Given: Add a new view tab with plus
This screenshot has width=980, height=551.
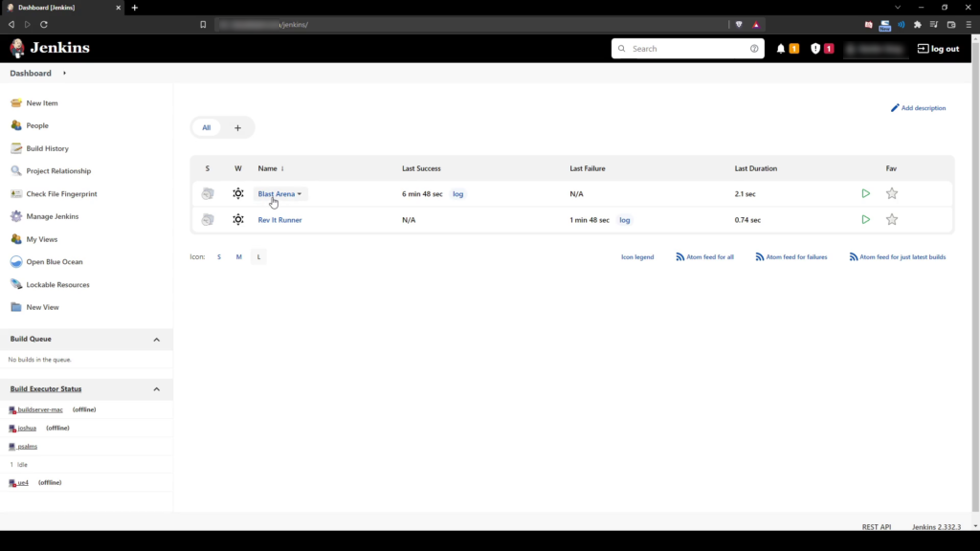Looking at the screenshot, I should coord(237,127).
